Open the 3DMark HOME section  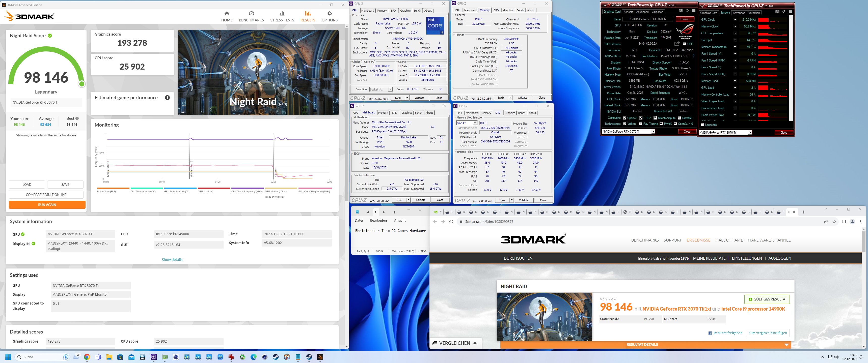point(227,16)
